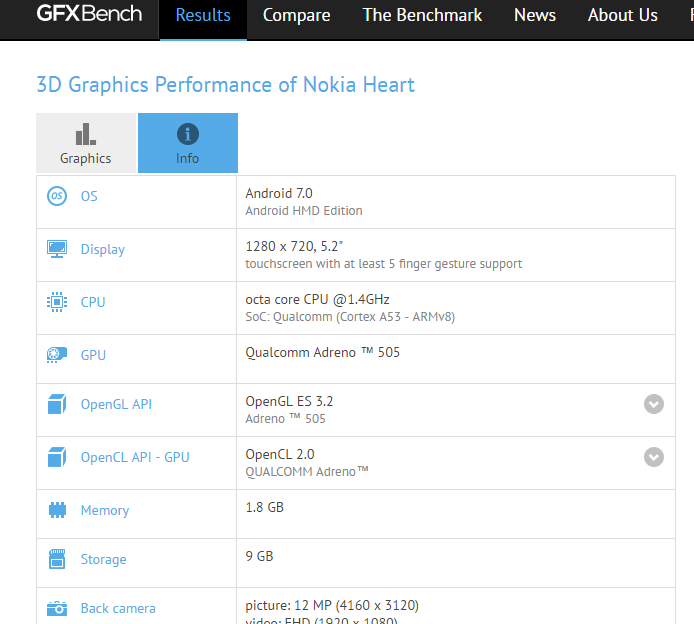Viewport: 694px width, 624px height.
Task: Click the Back camera icon
Action: pos(57,609)
